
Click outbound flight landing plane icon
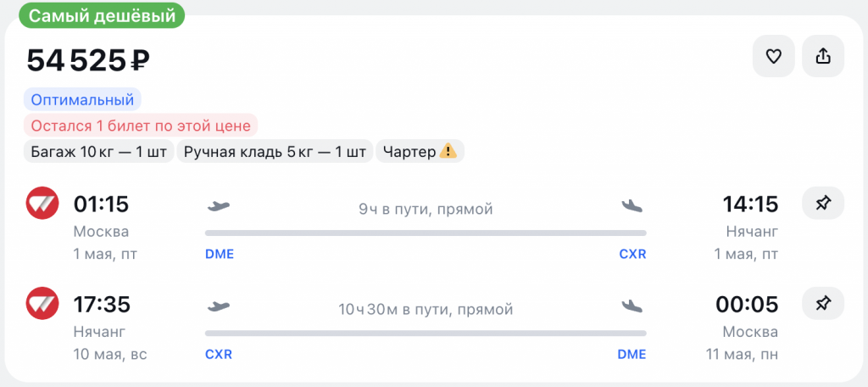[x=632, y=205]
